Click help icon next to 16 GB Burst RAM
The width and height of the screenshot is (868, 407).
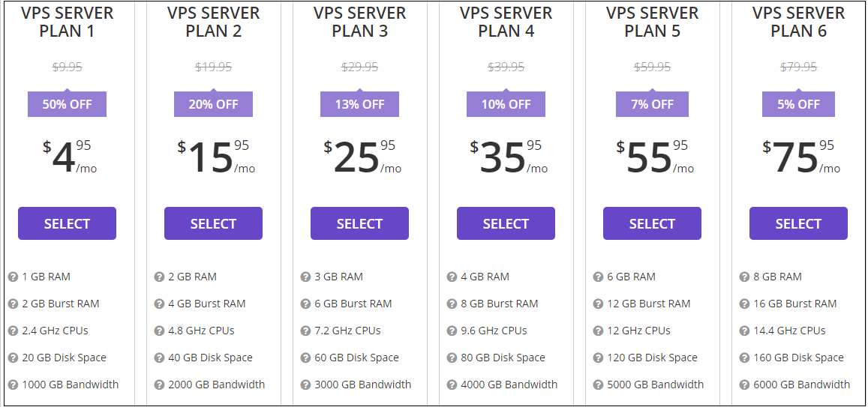click(x=744, y=304)
